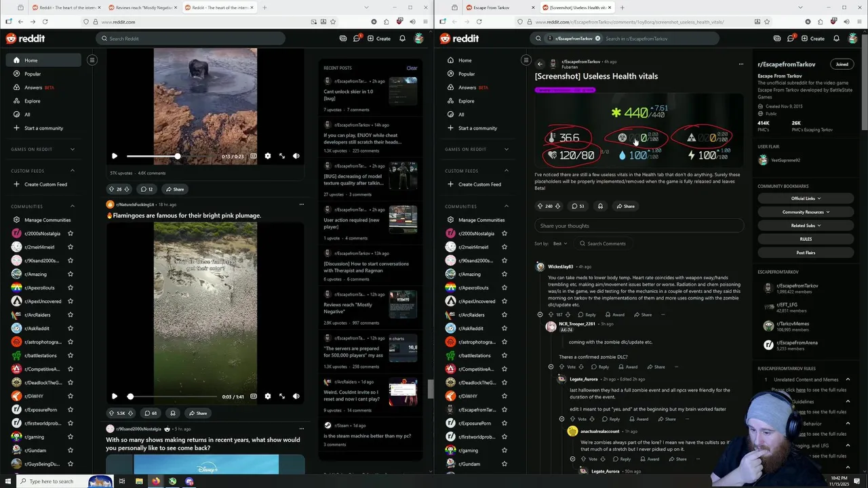
Task: Mute the top bear video volume
Action: click(296, 156)
